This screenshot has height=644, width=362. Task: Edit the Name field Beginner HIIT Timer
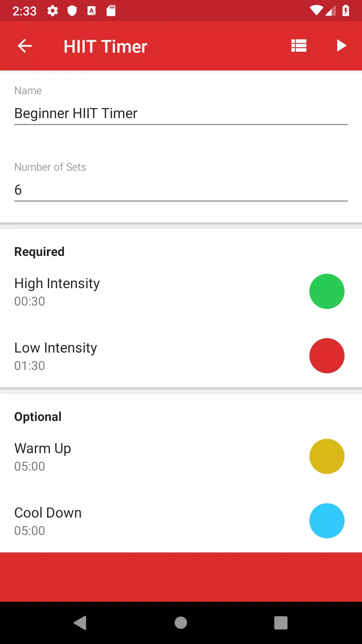pyautogui.click(x=181, y=113)
